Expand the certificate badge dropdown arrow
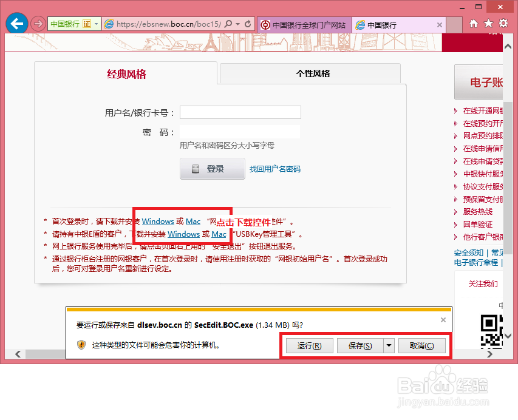The height and width of the screenshot is (420, 518). point(96,24)
